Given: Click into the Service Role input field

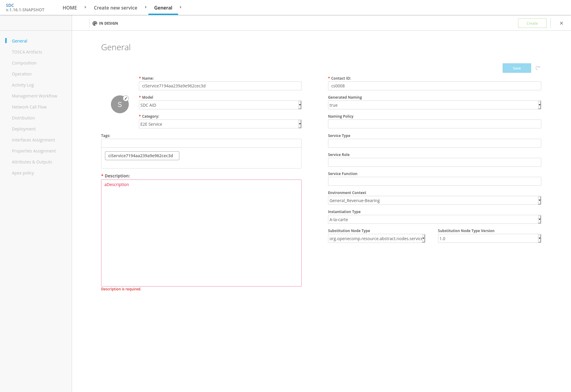Looking at the screenshot, I should click(434, 162).
